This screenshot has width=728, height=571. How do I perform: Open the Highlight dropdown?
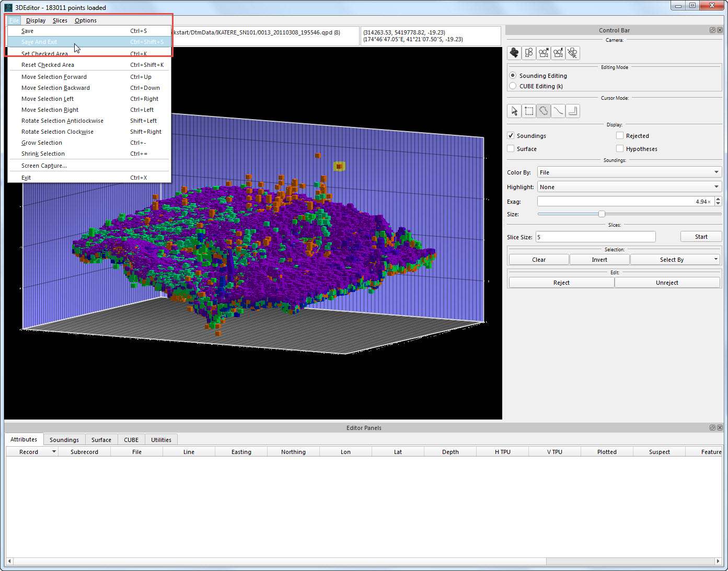(x=629, y=187)
